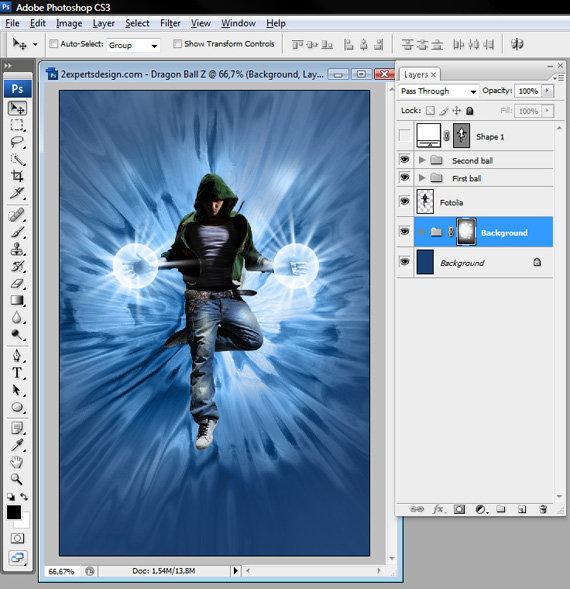The height and width of the screenshot is (589, 570).
Task: Click the Background group mask thumbnail
Action: click(x=466, y=232)
